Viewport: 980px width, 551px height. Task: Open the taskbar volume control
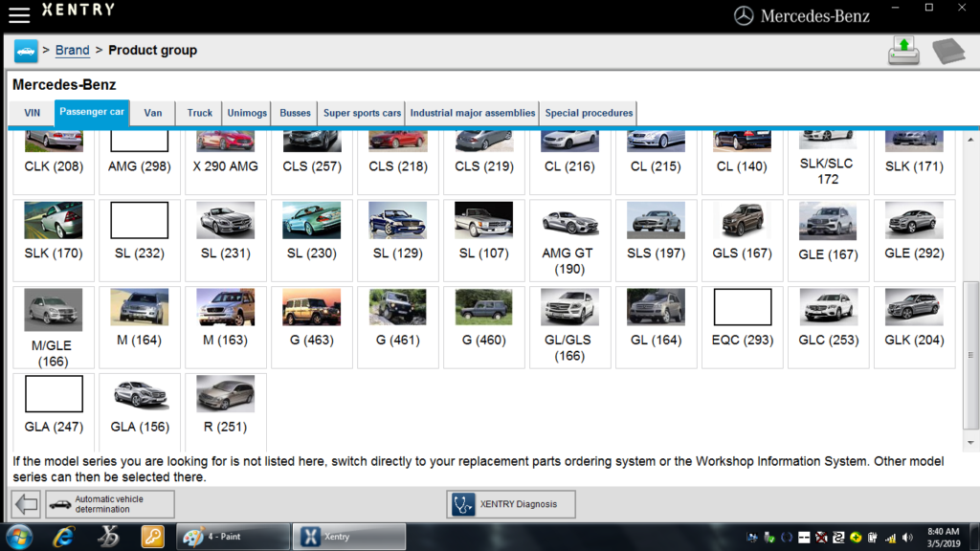[x=907, y=538]
